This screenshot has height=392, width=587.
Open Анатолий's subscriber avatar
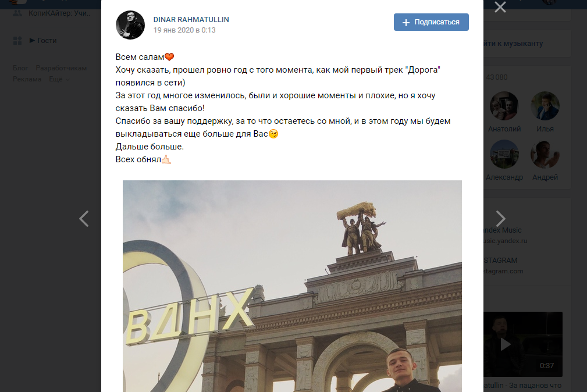[504, 106]
